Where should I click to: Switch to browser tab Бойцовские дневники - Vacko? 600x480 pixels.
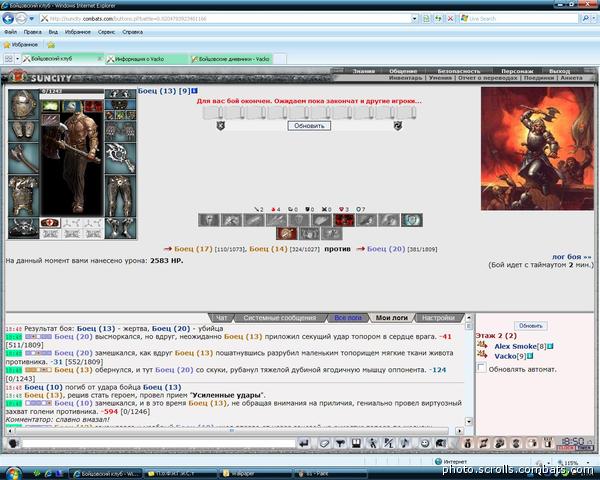(231, 59)
